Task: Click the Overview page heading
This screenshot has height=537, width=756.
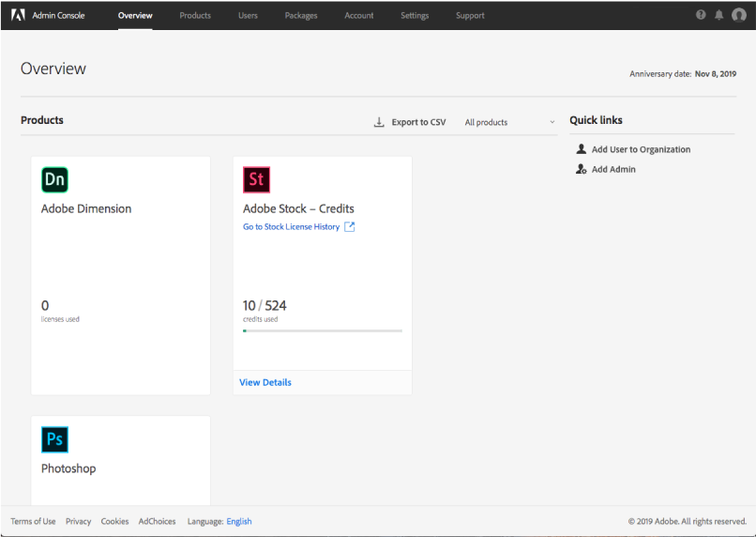Action: [x=53, y=69]
